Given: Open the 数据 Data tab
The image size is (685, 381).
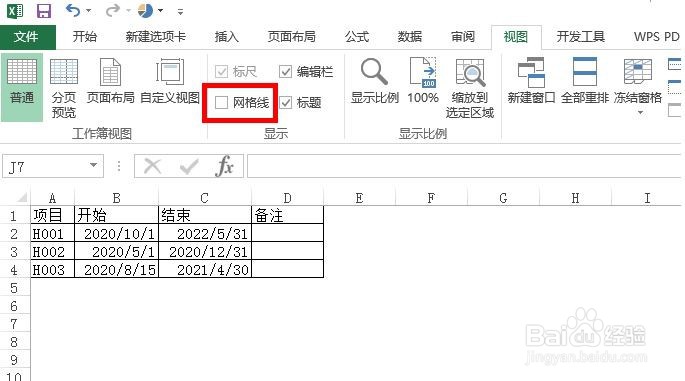Looking at the screenshot, I should point(410,37).
